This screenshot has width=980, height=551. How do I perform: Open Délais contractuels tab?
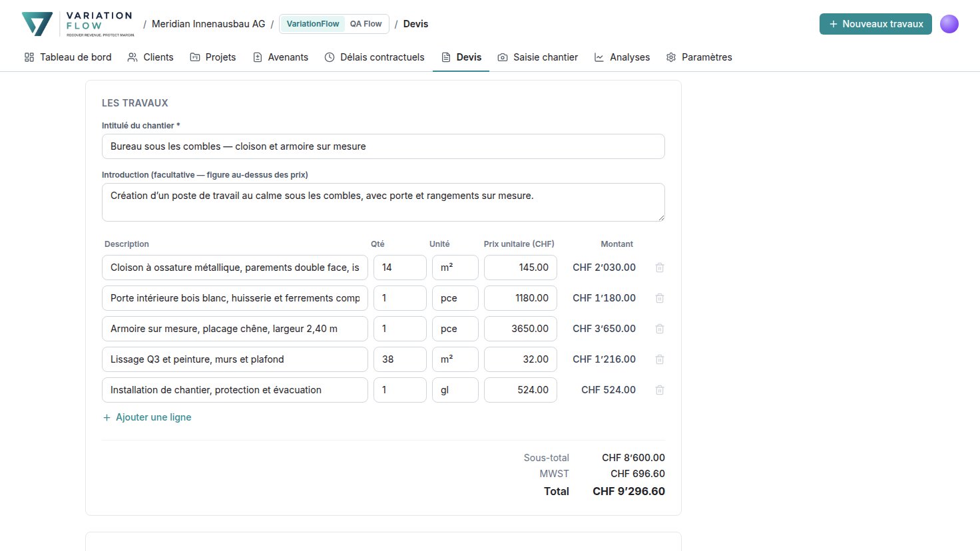374,57
